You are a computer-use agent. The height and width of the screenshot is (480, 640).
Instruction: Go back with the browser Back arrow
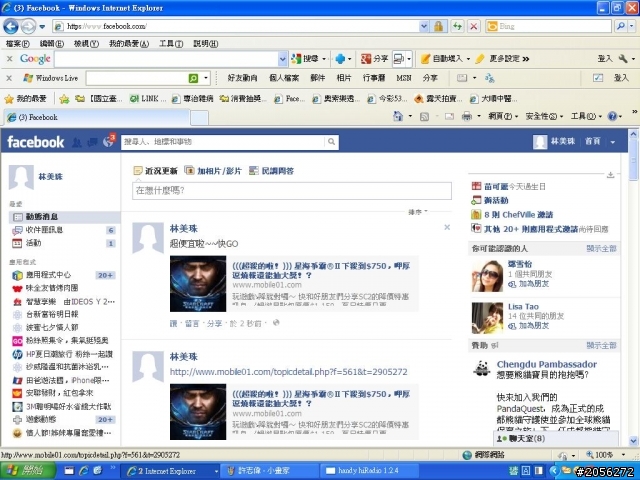[x=11, y=27]
